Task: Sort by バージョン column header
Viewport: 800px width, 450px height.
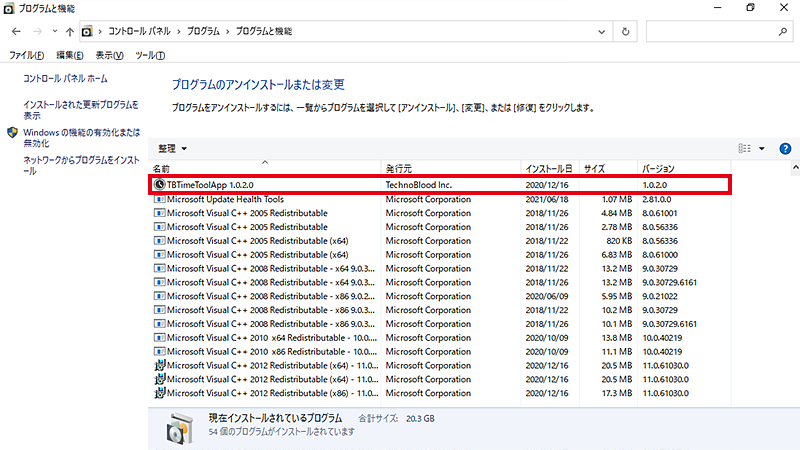Action: (684, 168)
